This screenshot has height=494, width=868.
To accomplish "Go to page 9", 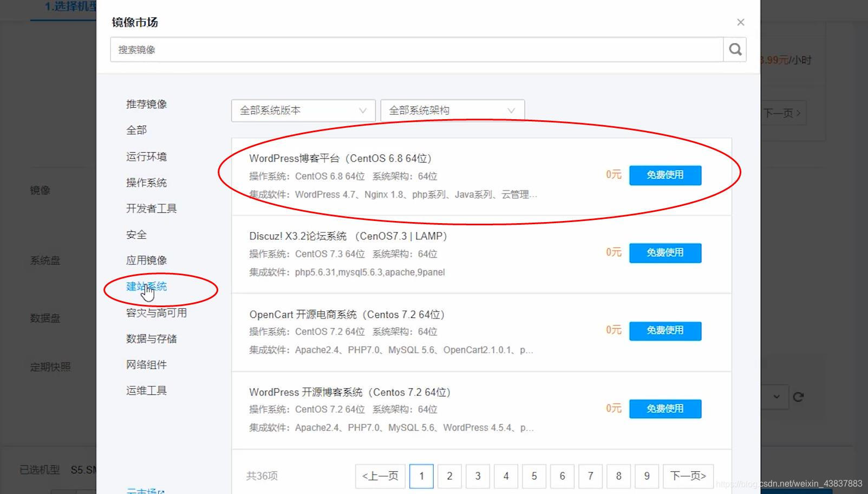I will [647, 476].
